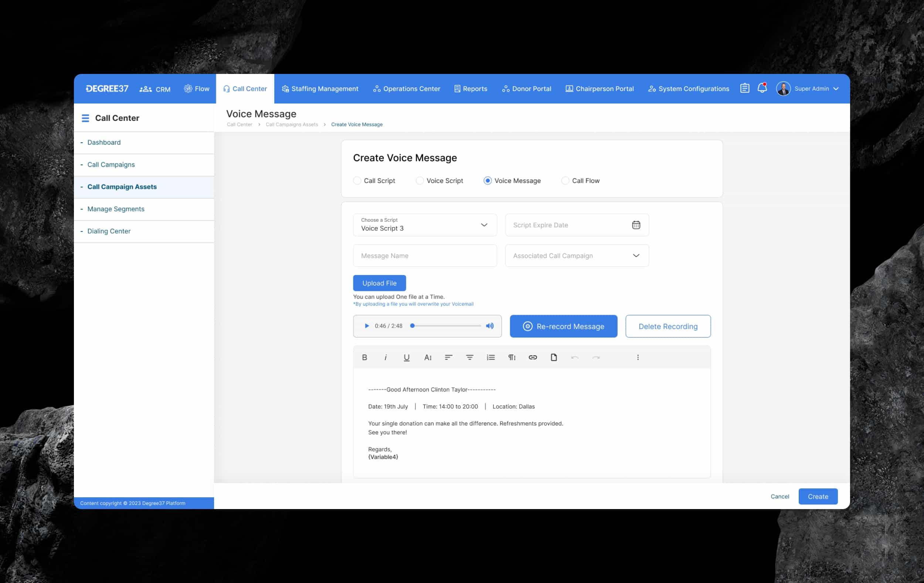Click the insert link icon
The image size is (924, 583).
tap(533, 357)
